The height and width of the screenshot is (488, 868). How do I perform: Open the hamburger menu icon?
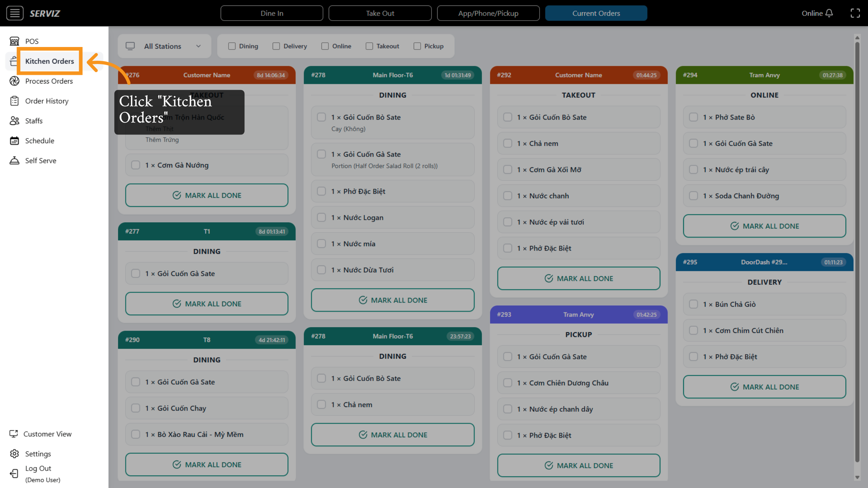15,13
